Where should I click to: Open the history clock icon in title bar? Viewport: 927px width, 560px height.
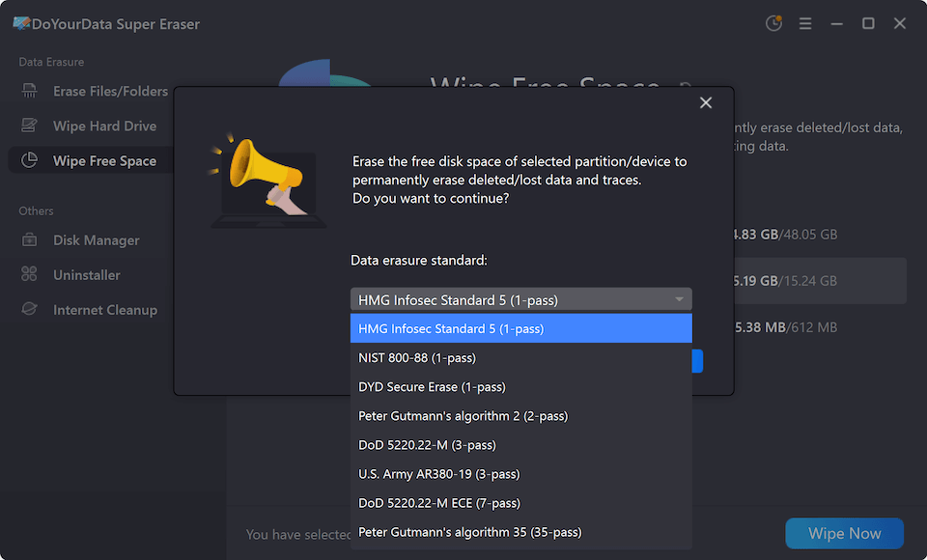(772, 24)
